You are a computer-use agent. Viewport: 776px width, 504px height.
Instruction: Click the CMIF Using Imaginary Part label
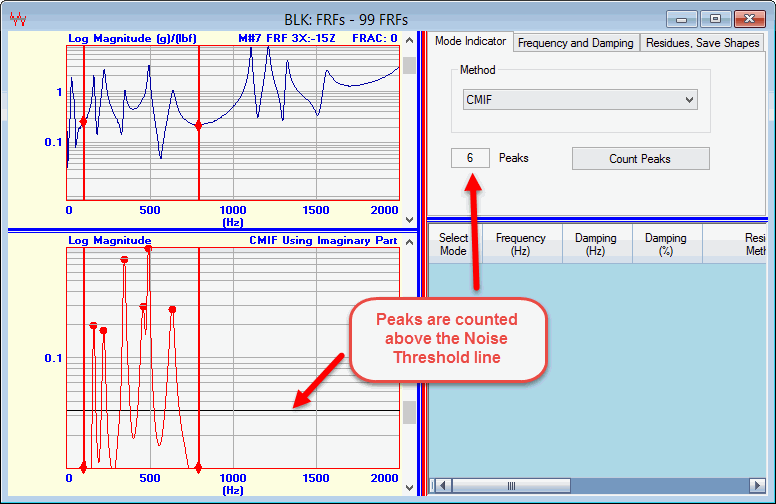point(323,240)
